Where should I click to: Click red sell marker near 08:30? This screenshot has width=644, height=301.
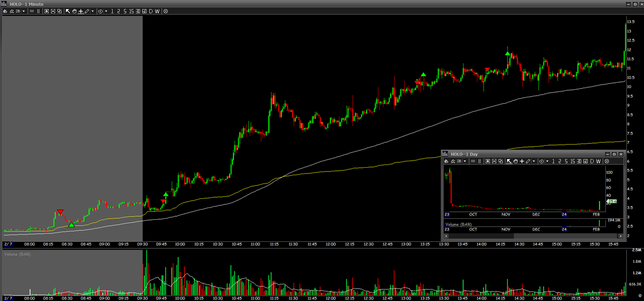click(60, 212)
